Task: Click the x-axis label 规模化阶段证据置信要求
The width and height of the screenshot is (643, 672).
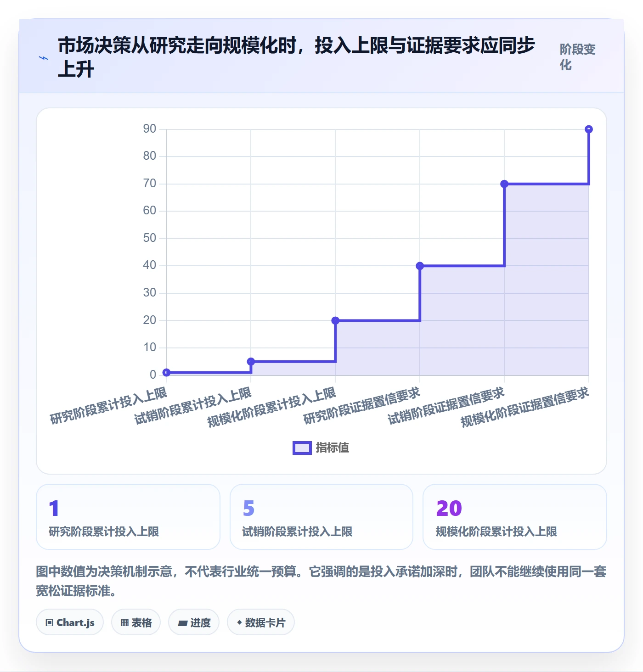Action: coord(525,407)
